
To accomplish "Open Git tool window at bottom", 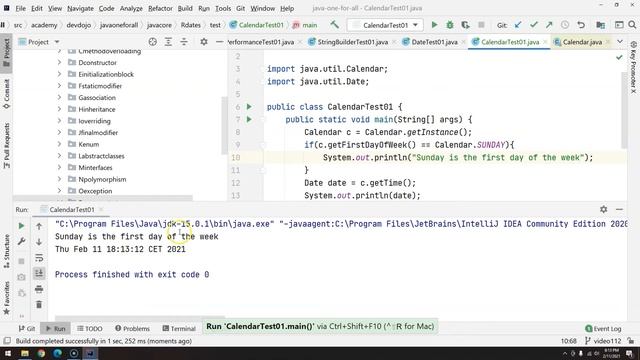I will 27,328.
